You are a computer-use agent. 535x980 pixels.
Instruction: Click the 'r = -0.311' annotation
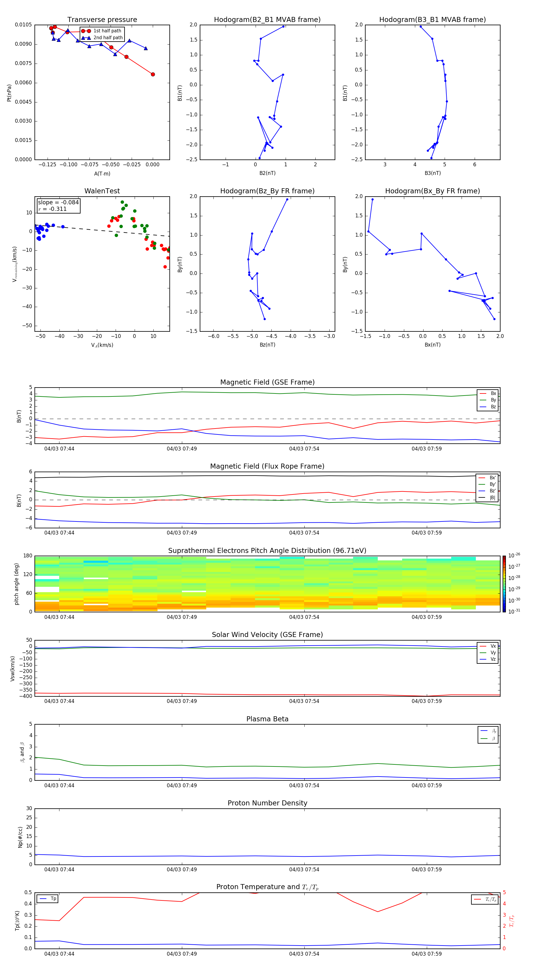click(53, 209)
